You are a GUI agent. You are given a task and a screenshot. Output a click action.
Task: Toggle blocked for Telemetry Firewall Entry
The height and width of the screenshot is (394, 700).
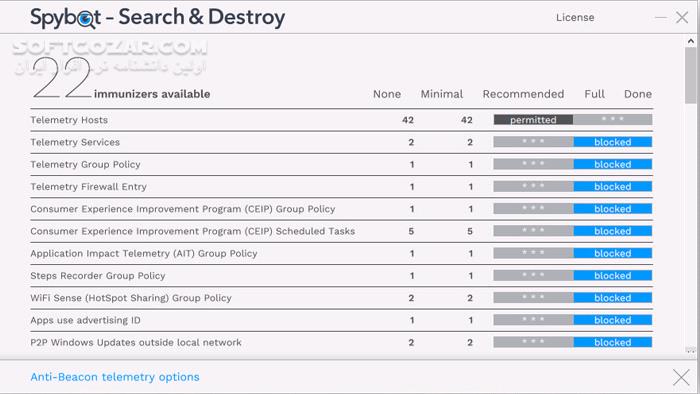pyautogui.click(x=612, y=187)
